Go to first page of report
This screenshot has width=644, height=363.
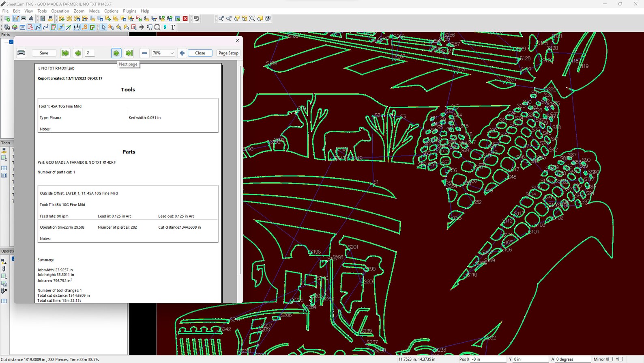pyautogui.click(x=65, y=53)
